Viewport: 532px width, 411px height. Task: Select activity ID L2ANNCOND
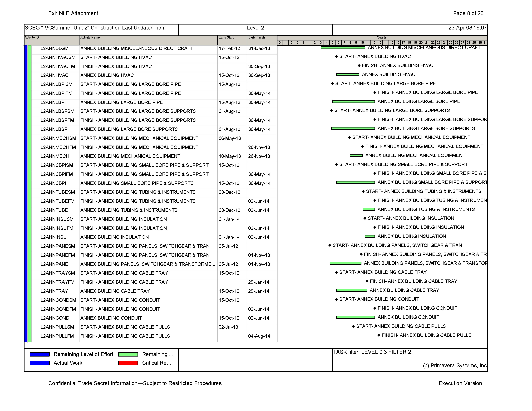55,318
